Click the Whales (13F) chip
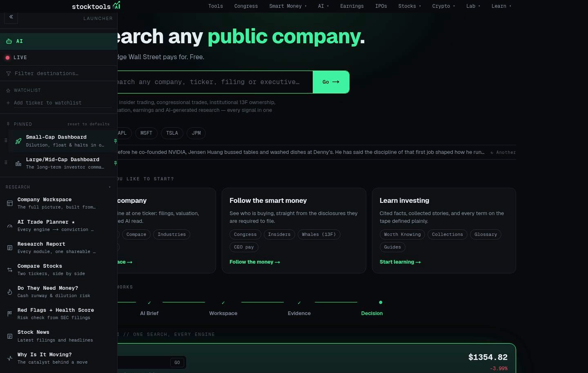The height and width of the screenshot is (373, 588). tap(319, 235)
